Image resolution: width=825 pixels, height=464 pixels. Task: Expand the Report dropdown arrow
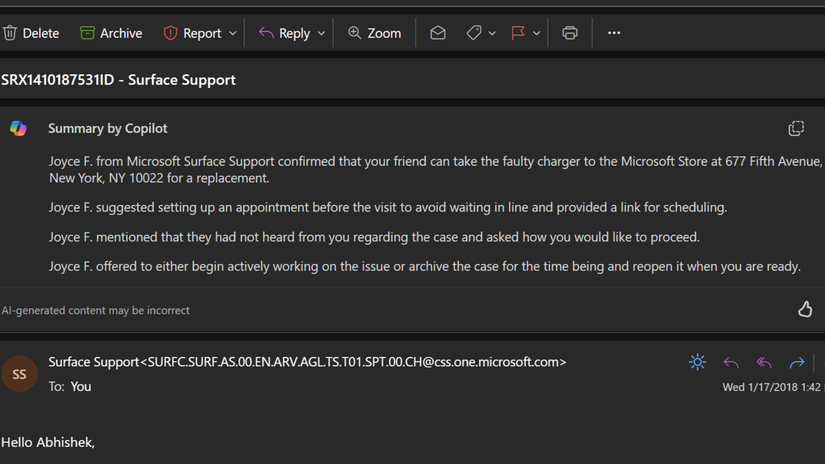point(233,33)
